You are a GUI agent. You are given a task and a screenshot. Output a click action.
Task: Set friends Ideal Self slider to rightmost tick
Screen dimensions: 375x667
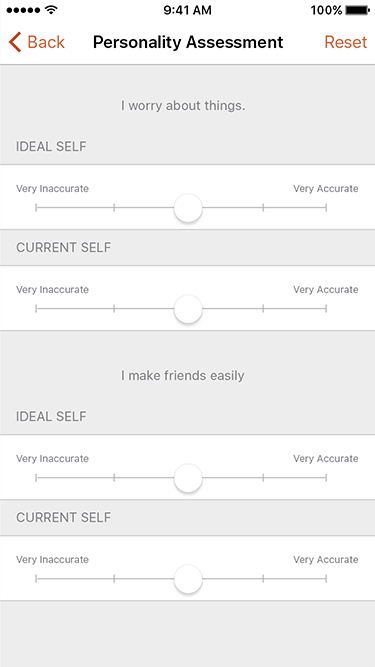(326, 478)
